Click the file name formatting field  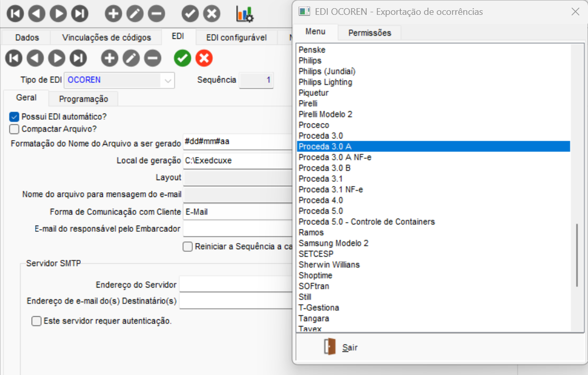[238, 142]
